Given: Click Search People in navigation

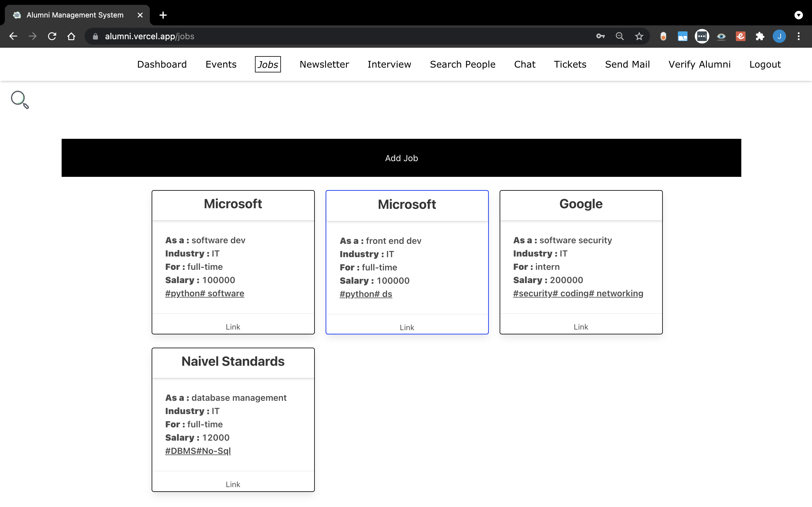Looking at the screenshot, I should coord(462,64).
